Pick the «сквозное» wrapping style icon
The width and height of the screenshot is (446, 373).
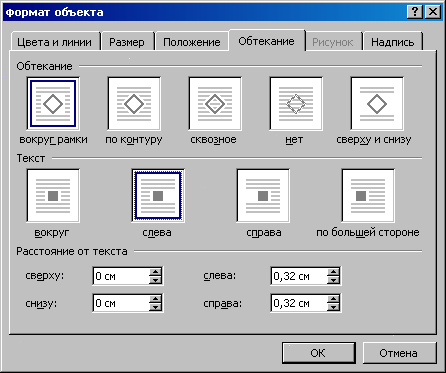click(215, 104)
